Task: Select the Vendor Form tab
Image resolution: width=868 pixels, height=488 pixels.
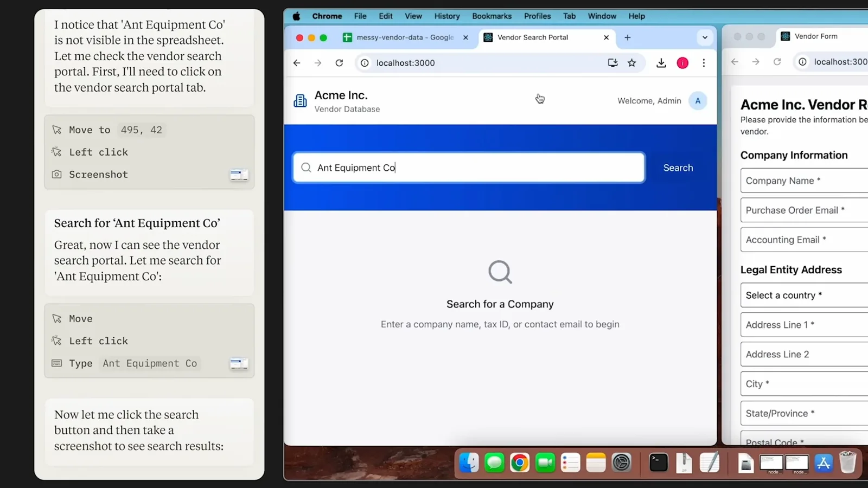Action: [x=822, y=36]
